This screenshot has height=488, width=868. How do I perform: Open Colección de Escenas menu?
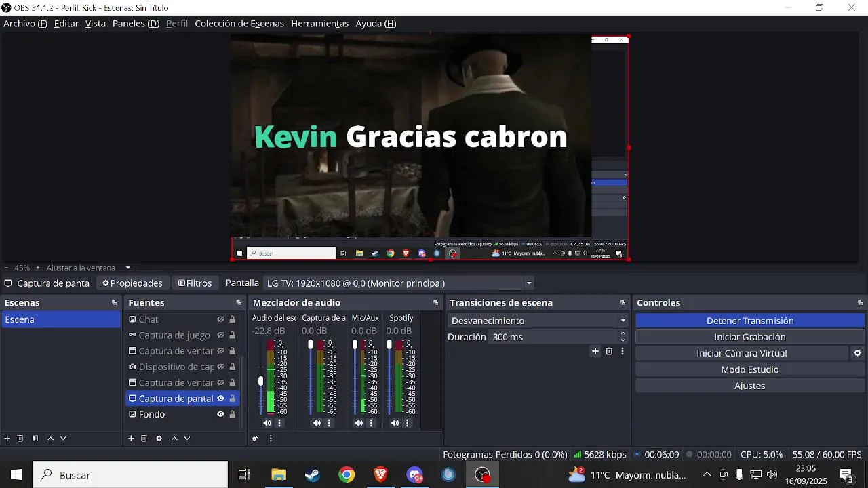239,24
